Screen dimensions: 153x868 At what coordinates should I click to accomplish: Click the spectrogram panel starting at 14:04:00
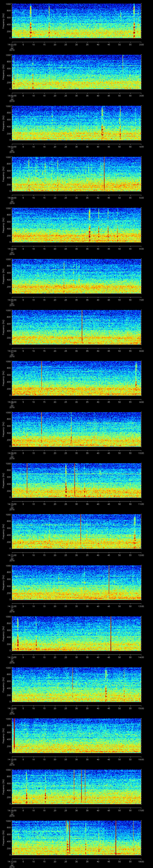coord(76,174)
